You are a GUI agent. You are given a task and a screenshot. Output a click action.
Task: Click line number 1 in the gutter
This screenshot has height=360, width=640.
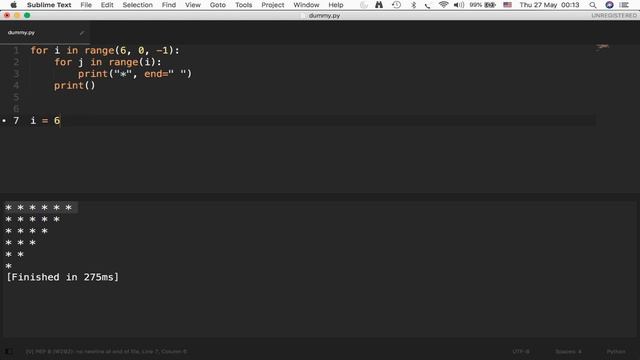pyautogui.click(x=16, y=50)
